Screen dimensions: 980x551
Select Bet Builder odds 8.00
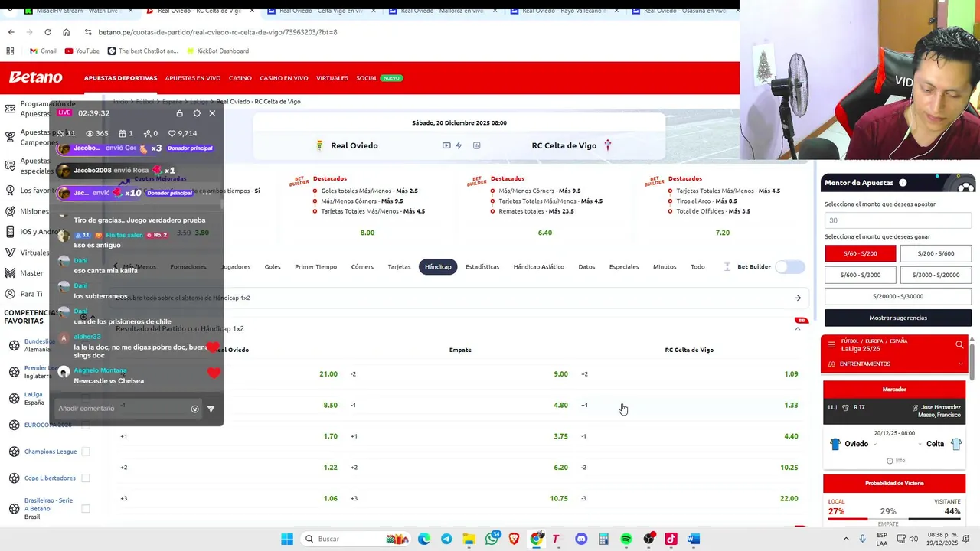pos(367,233)
